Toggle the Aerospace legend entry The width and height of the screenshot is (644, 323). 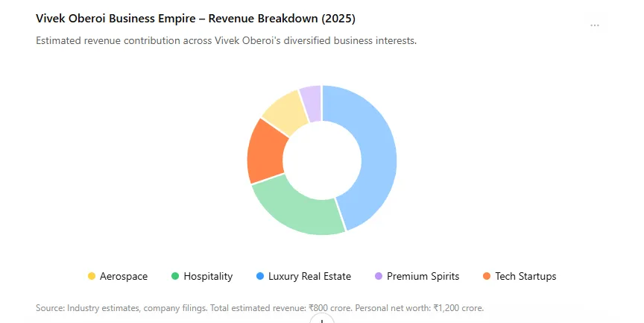click(118, 276)
